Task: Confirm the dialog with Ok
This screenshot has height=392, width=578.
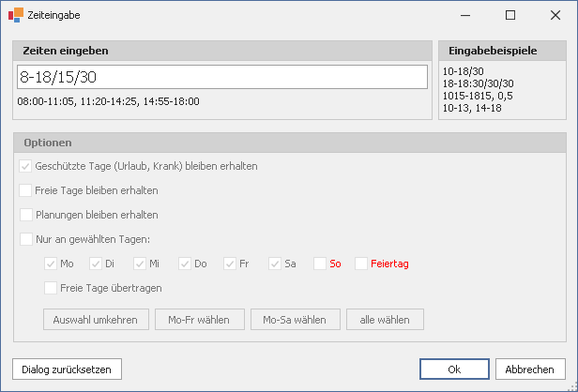Action: pyautogui.click(x=453, y=369)
